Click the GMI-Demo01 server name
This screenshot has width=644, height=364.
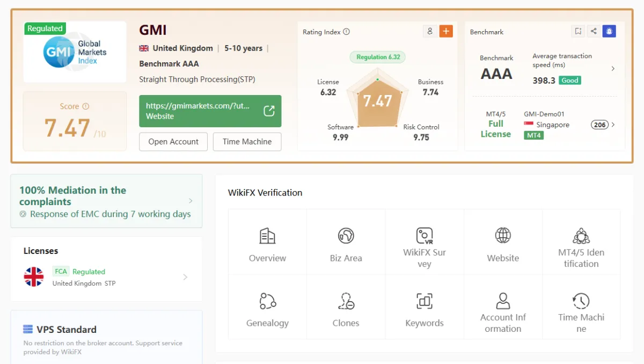(x=544, y=114)
